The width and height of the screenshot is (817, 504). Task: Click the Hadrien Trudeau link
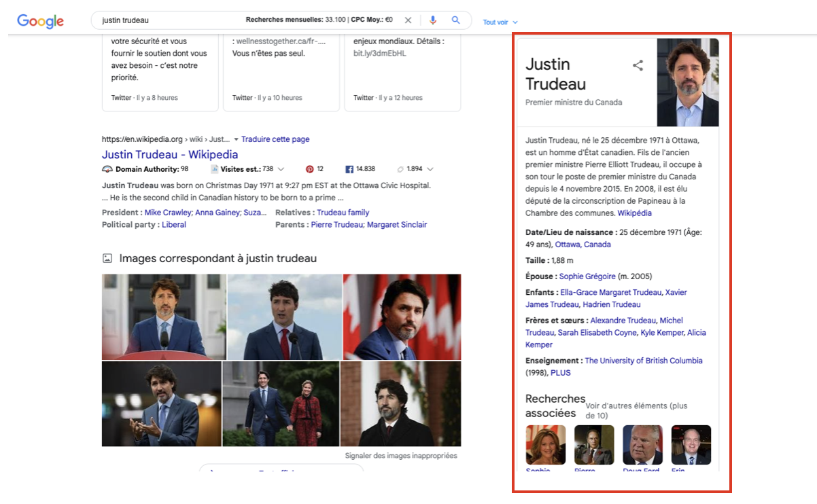pos(612,304)
